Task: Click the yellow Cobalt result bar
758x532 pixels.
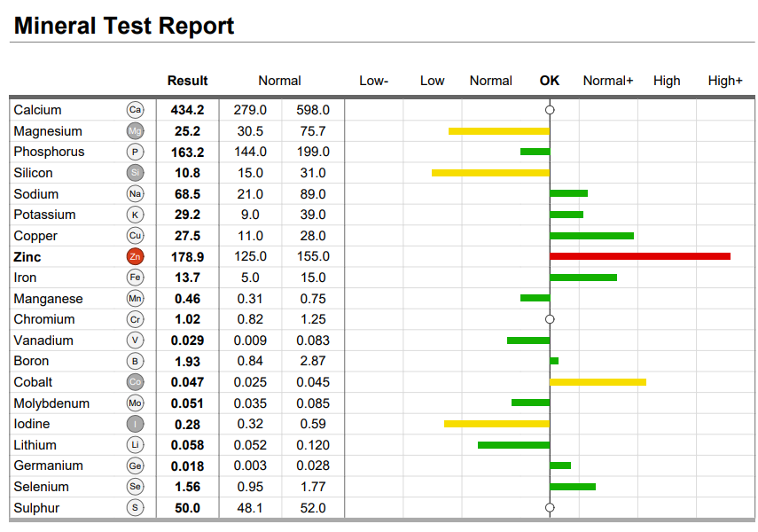Action: (x=598, y=382)
